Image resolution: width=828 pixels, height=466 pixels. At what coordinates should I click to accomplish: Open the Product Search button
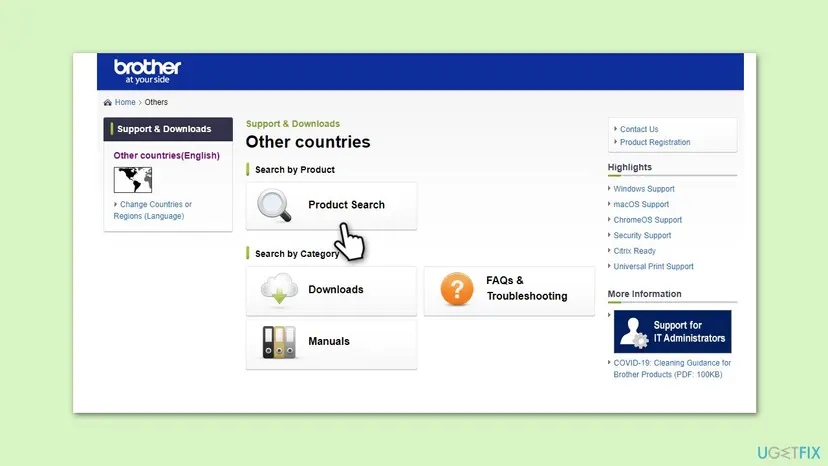[331, 206]
